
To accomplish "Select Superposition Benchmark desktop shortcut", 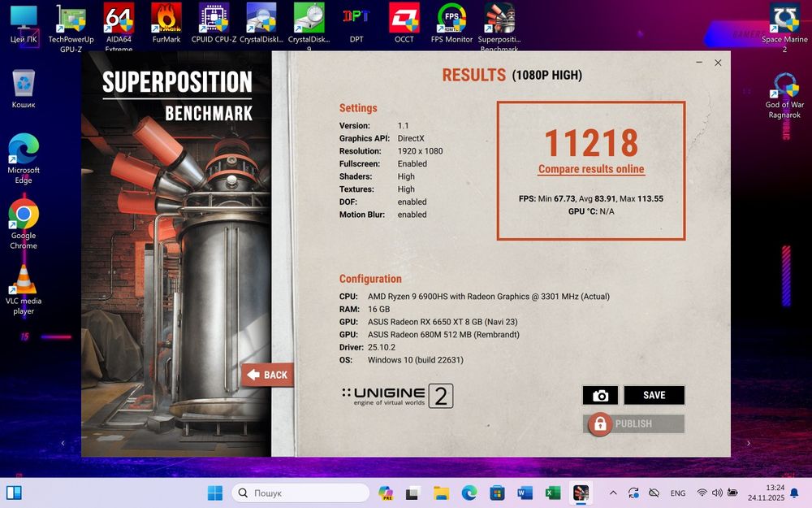I will point(499,27).
